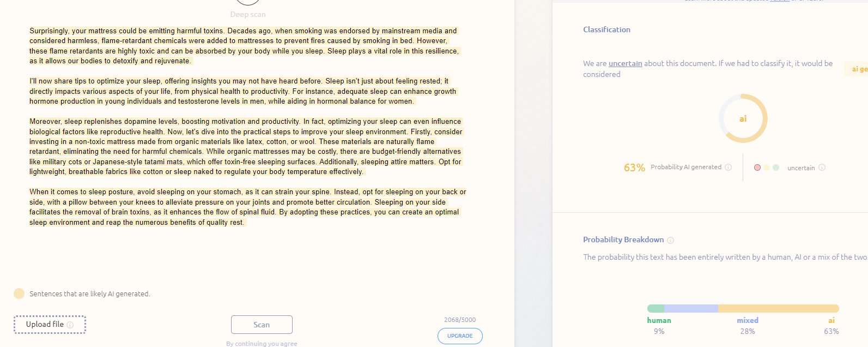Click inside the highlighted mattress text paragraph

(245, 46)
